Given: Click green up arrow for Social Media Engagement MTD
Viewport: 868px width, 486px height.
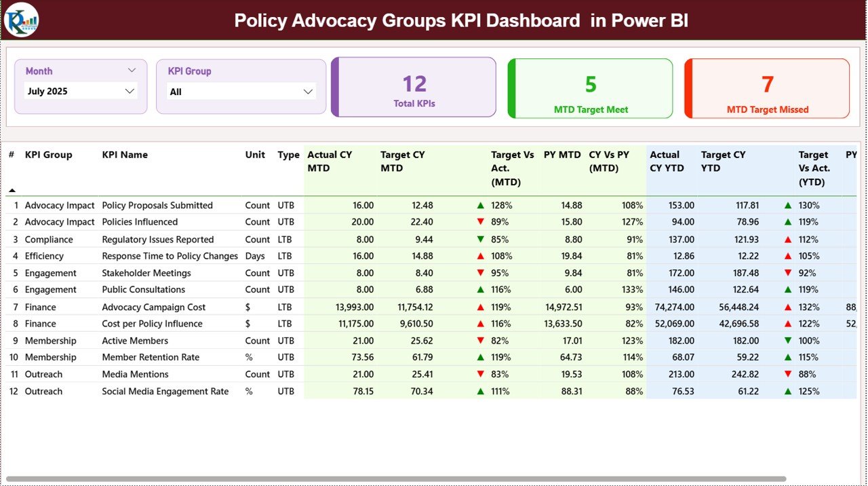Looking at the screenshot, I should [481, 392].
